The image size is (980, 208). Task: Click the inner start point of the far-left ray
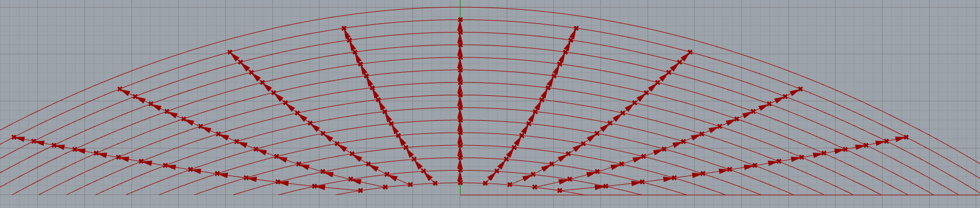[x=361, y=191]
